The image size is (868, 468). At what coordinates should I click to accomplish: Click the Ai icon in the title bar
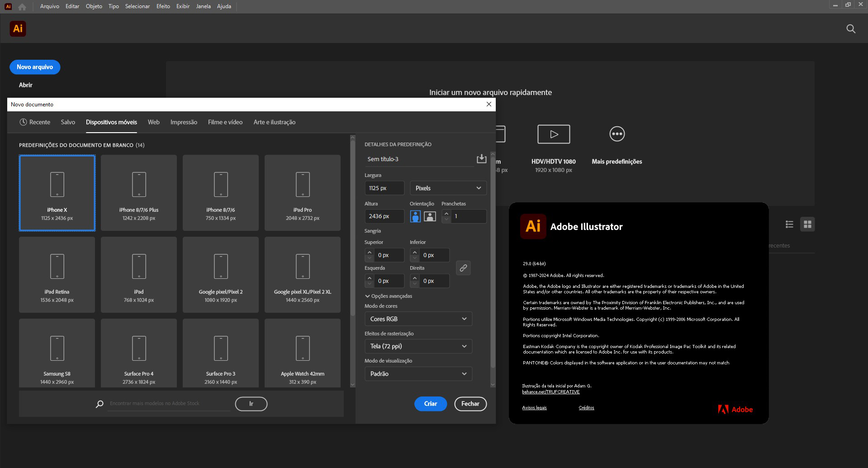(x=8, y=6)
